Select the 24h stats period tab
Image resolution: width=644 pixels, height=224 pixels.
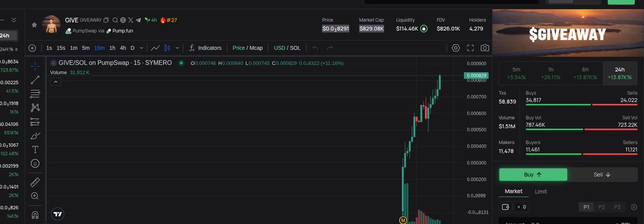(620, 74)
